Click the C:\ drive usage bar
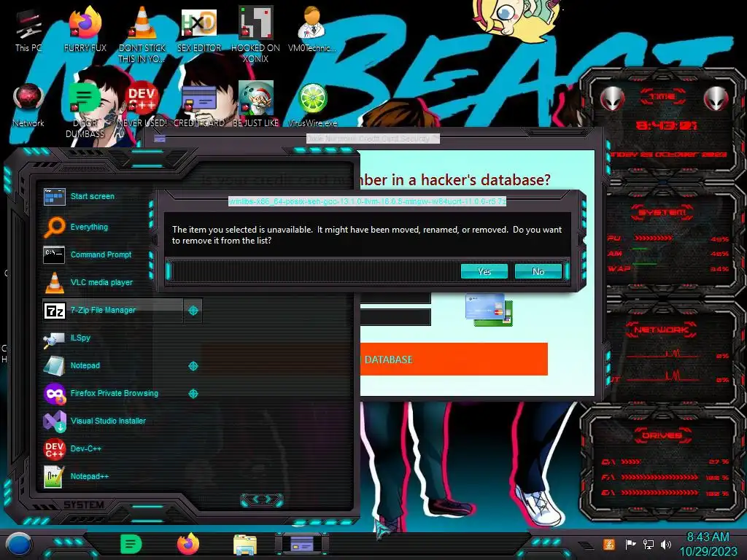747x560 pixels. click(631, 462)
